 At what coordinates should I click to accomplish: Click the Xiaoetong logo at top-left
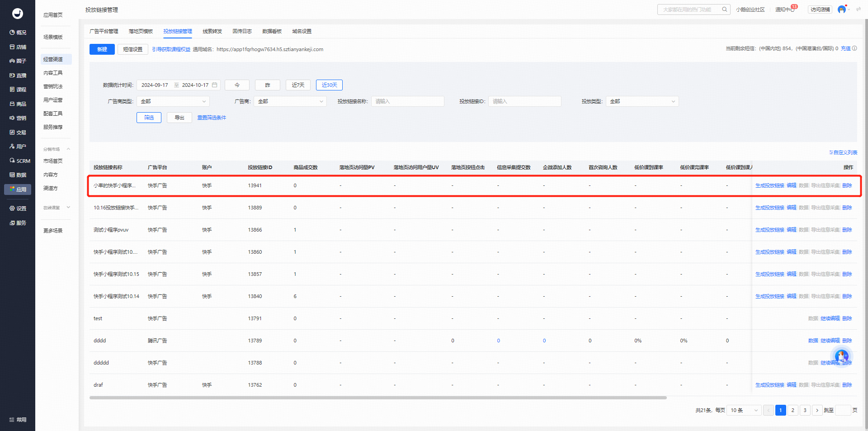click(x=18, y=14)
